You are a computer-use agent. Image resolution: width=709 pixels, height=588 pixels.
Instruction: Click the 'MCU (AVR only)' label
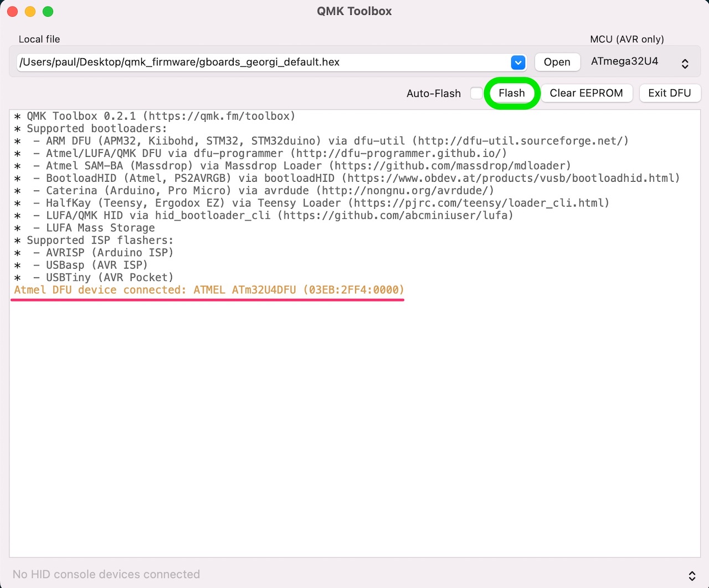627,39
